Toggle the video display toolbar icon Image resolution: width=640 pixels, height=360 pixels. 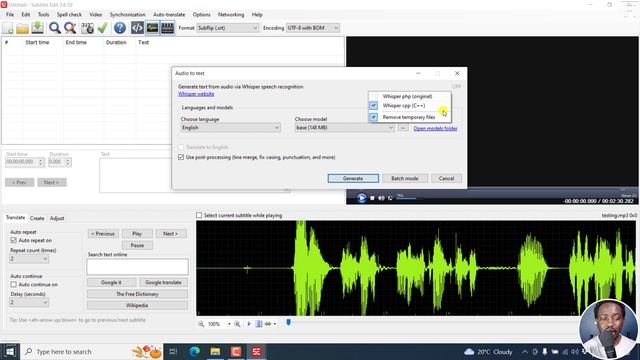pyautogui.click(x=167, y=28)
